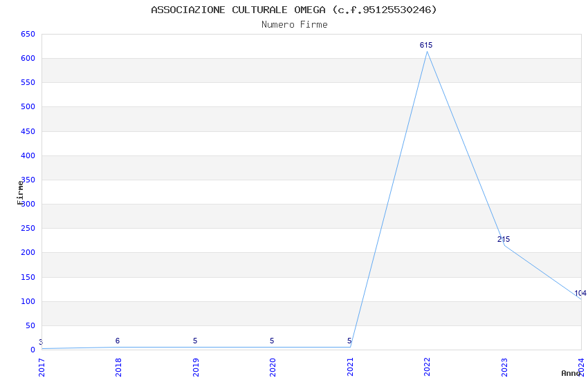The image size is (588, 380).
Task: Click the y-axis value 50
Action: [30, 325]
